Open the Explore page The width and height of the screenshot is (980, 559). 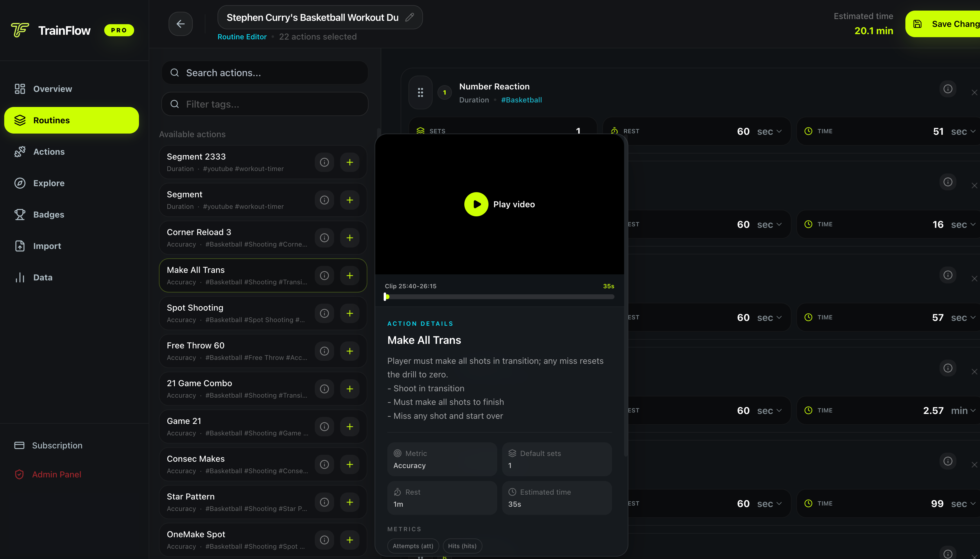(x=71, y=183)
